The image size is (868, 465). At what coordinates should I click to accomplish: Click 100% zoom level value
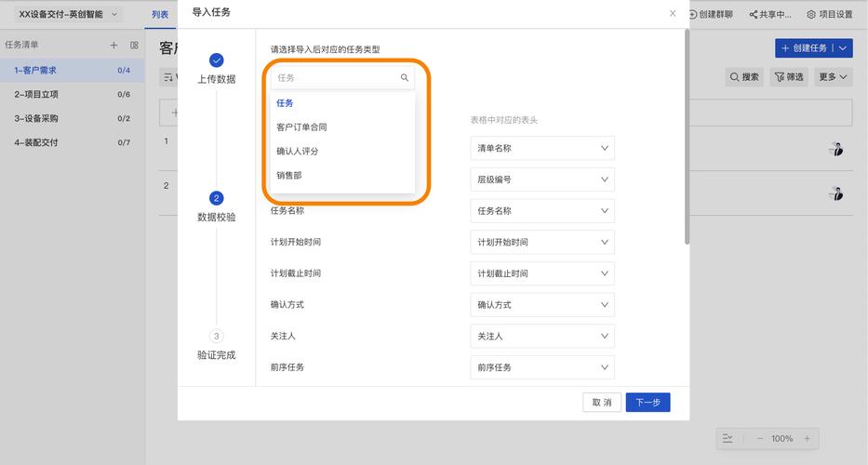(x=782, y=438)
